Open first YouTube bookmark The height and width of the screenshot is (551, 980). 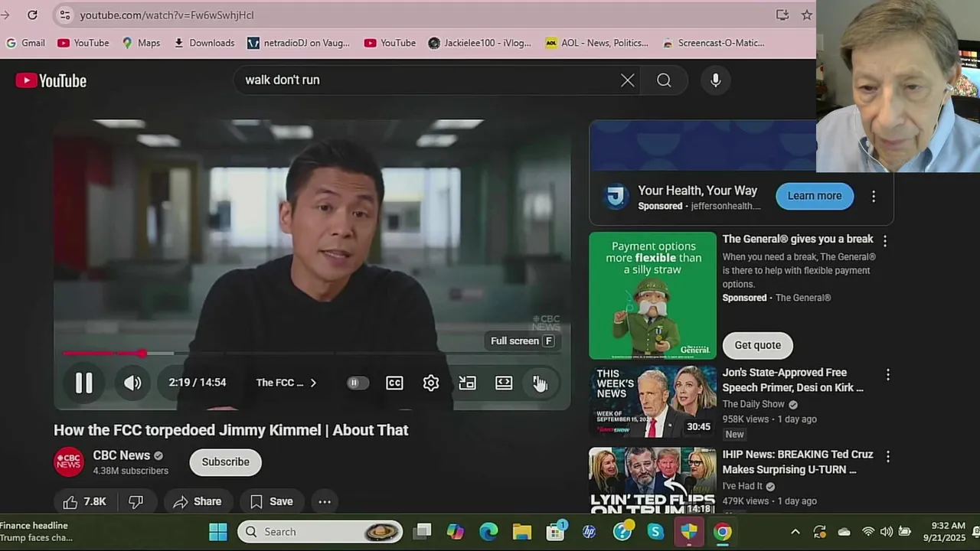point(83,43)
